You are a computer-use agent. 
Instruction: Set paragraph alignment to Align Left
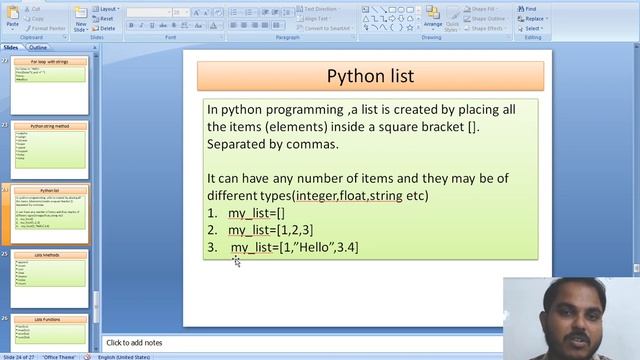coord(233,25)
